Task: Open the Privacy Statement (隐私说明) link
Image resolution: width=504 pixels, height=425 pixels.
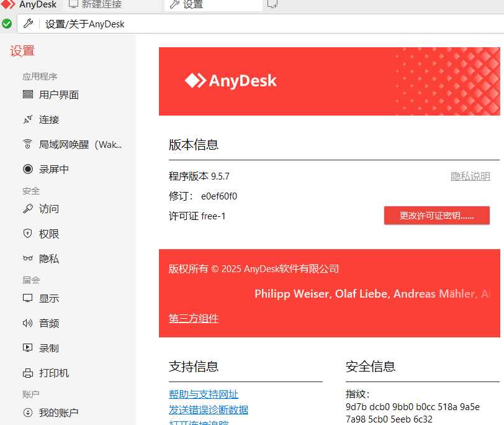Action: 470,176
